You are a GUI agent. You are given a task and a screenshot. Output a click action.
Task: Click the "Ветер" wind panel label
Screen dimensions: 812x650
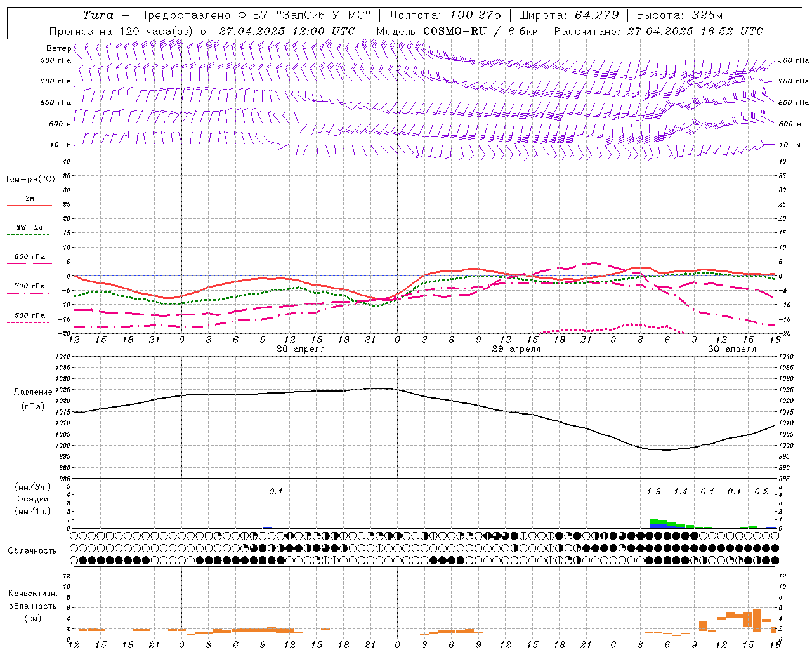point(58,48)
